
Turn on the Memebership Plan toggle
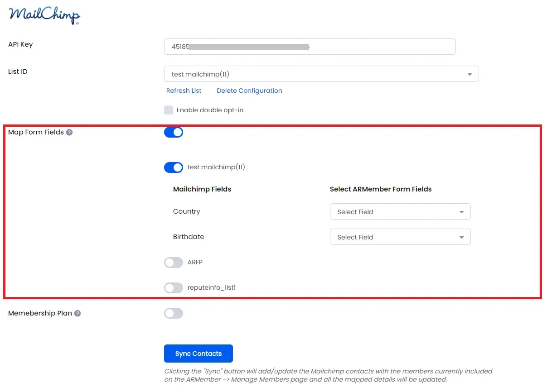click(x=174, y=313)
